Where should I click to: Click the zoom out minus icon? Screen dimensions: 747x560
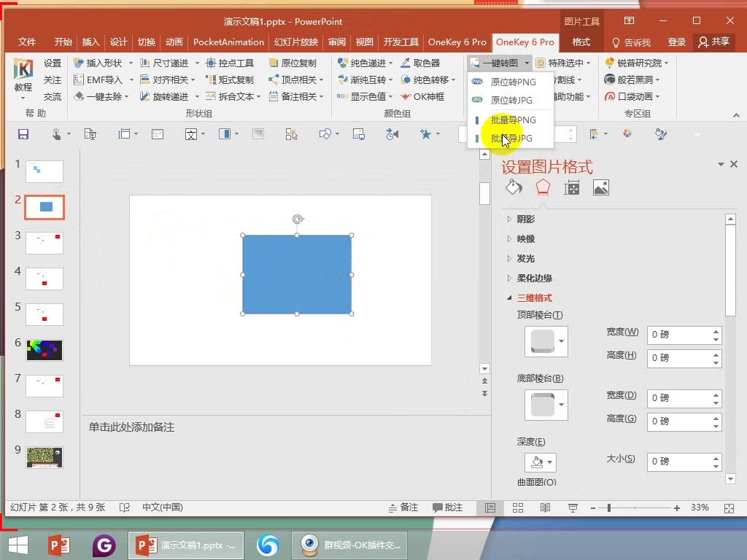coord(592,508)
